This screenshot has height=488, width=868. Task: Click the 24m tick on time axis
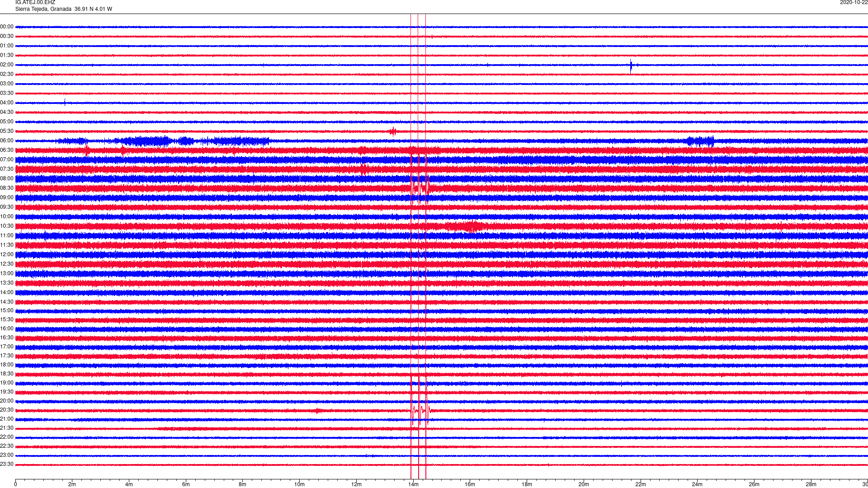coord(697,484)
